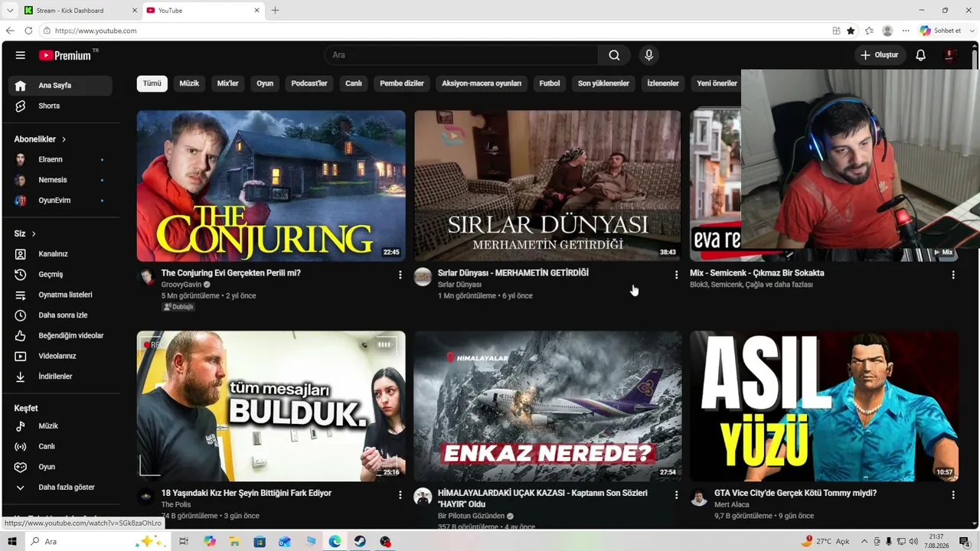Open options for GTA Vice City video
Screen dimensions: 980x551
tap(953, 495)
